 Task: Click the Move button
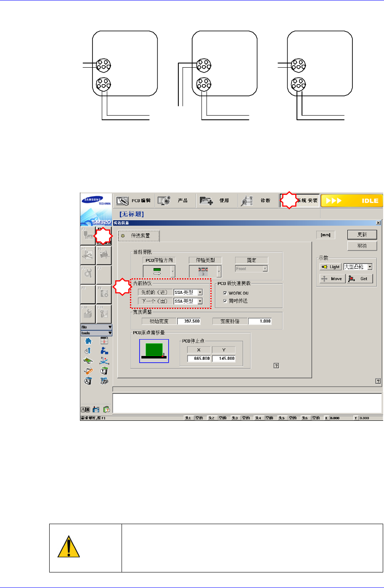[332, 279]
